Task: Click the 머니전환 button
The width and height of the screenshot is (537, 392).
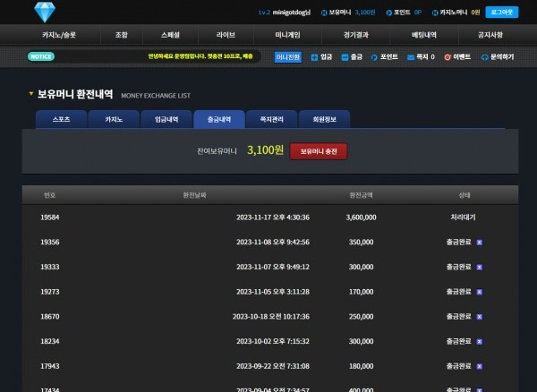Action: pos(287,57)
